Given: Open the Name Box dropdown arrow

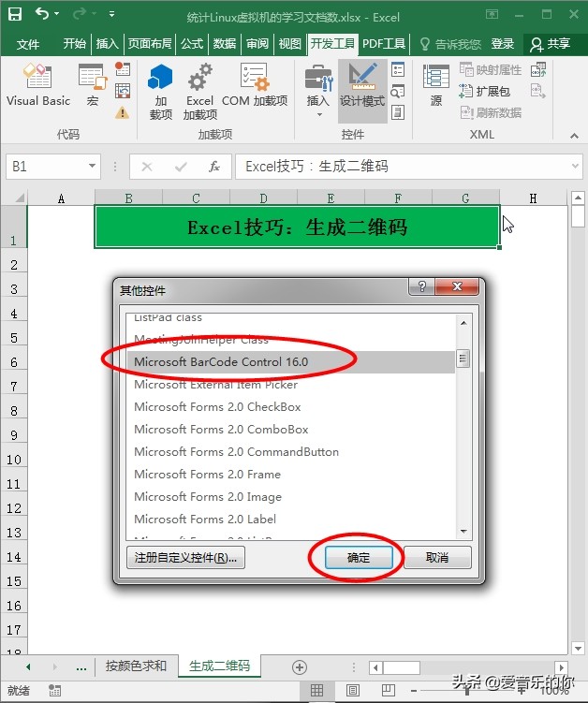Looking at the screenshot, I should 92,167.
